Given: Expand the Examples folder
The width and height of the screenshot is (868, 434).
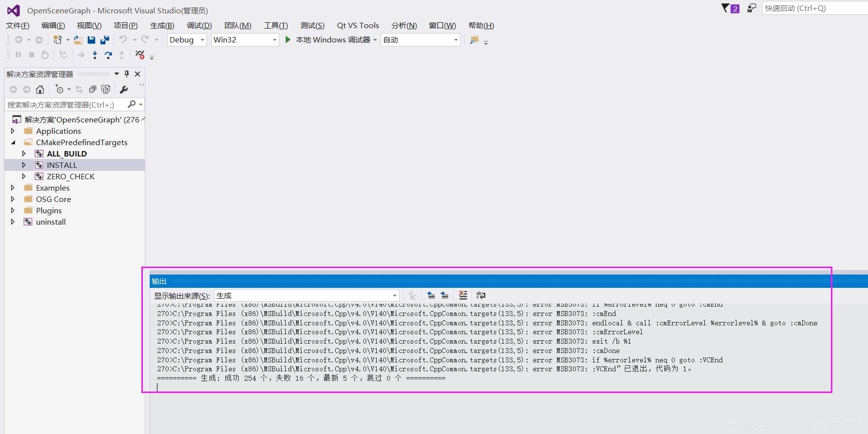Looking at the screenshot, I should (13, 188).
